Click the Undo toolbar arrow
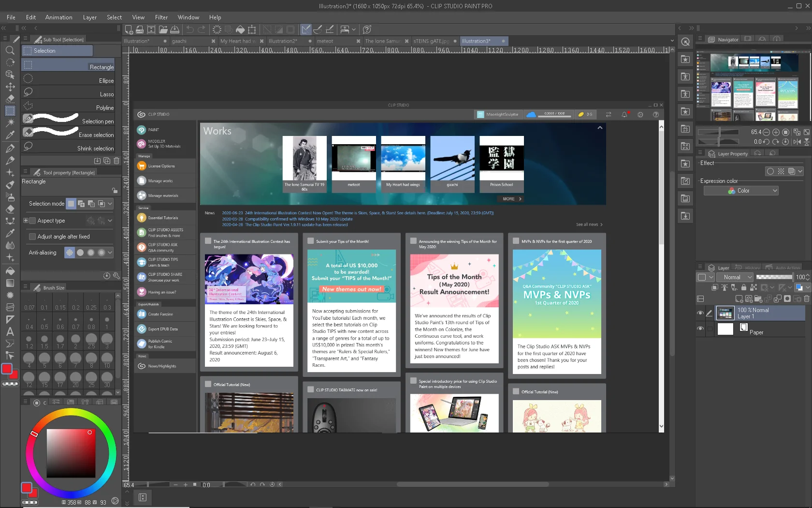 point(190,30)
